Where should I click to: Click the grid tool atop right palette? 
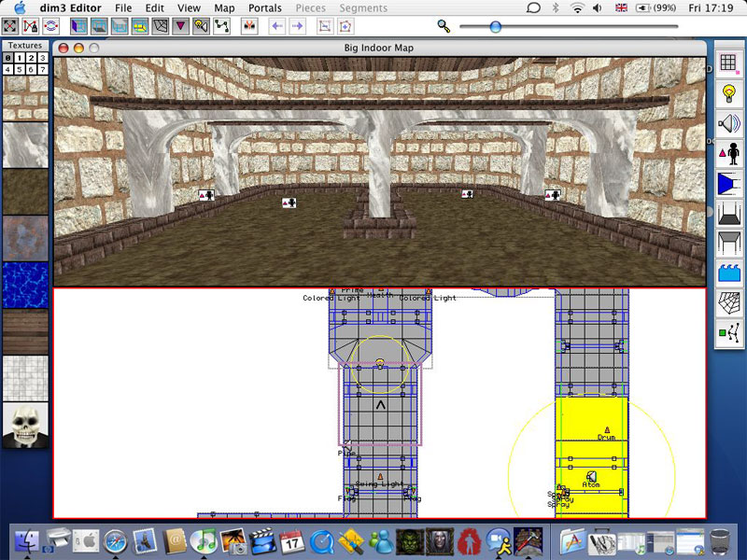pyautogui.click(x=728, y=63)
